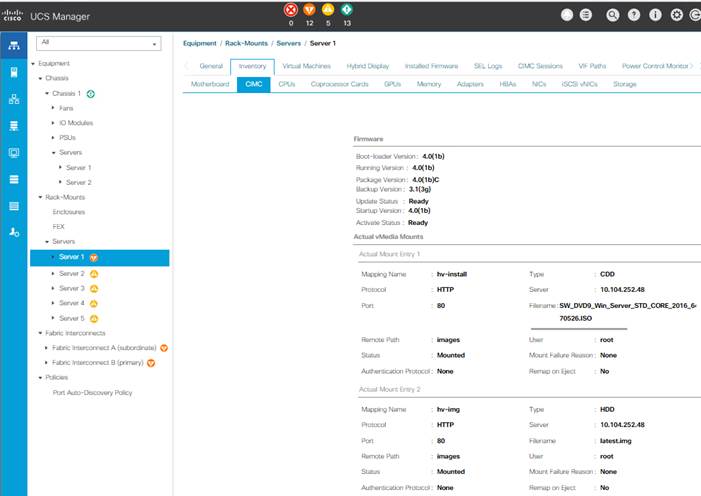Click the warning icon beside Server 5
Viewport: 701px width, 496px height.
pos(94,319)
